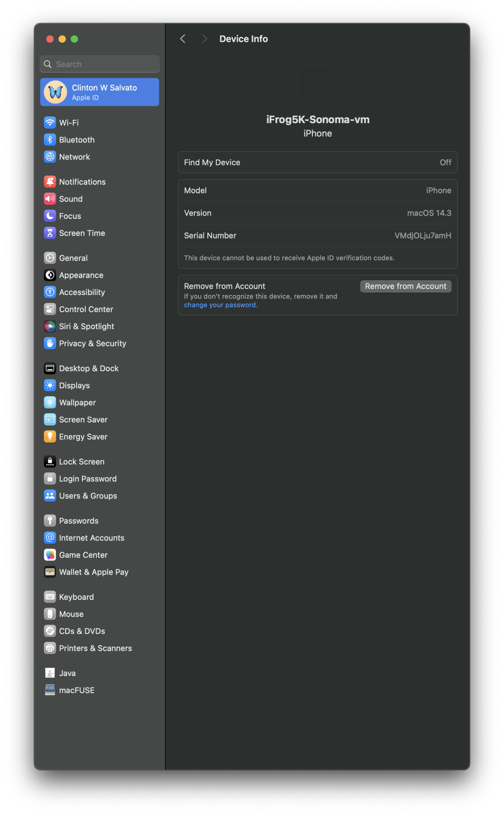Image resolution: width=504 pixels, height=815 pixels.
Task: Open Appearance icon in sidebar
Action: (x=50, y=275)
